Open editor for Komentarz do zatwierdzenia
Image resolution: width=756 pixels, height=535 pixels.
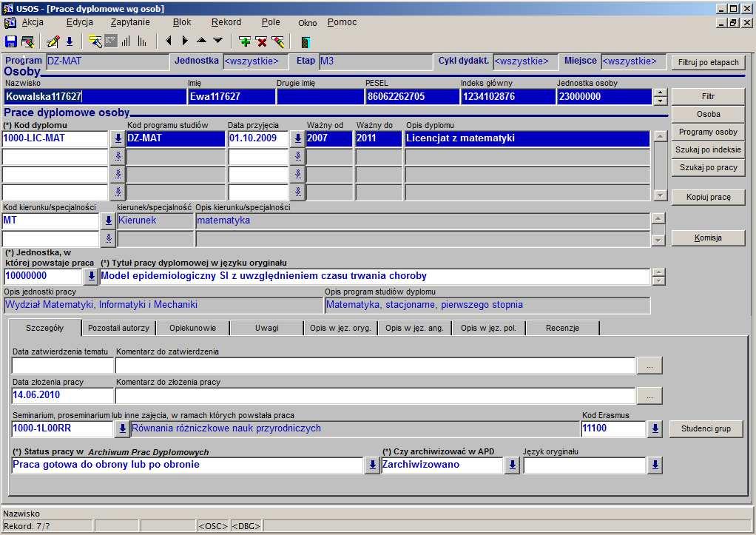pyautogui.click(x=649, y=366)
